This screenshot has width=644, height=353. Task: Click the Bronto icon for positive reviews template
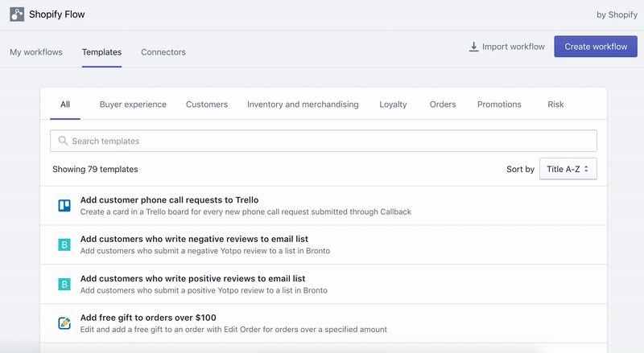click(64, 284)
